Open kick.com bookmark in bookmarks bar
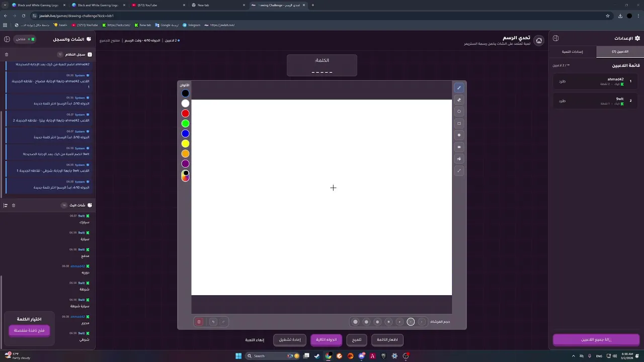 tap(116, 25)
